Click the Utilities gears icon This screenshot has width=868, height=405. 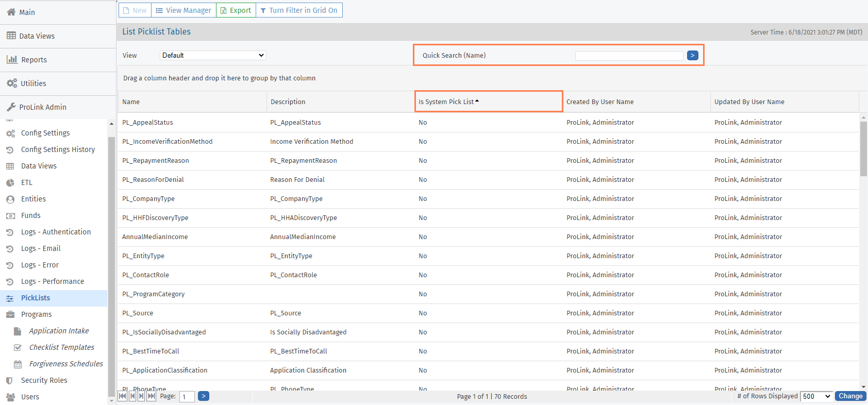point(11,83)
